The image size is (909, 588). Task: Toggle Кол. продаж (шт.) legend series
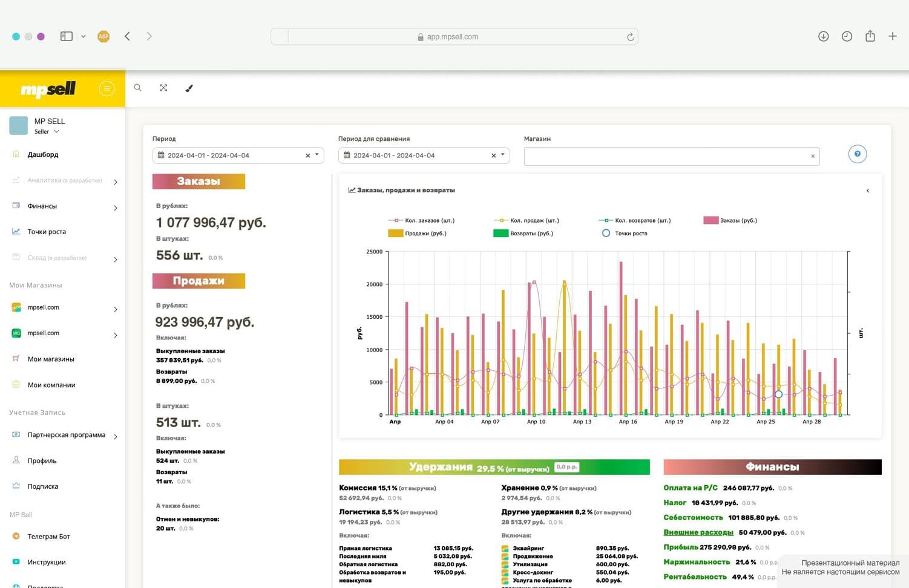pos(527,220)
